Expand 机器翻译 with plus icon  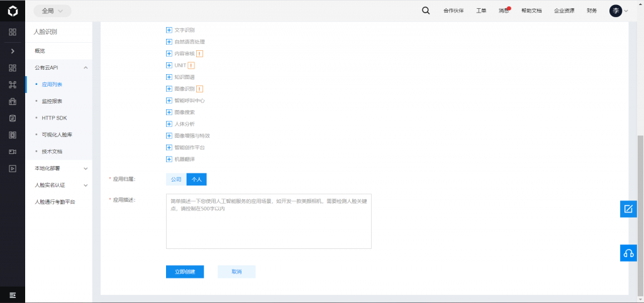(169, 159)
